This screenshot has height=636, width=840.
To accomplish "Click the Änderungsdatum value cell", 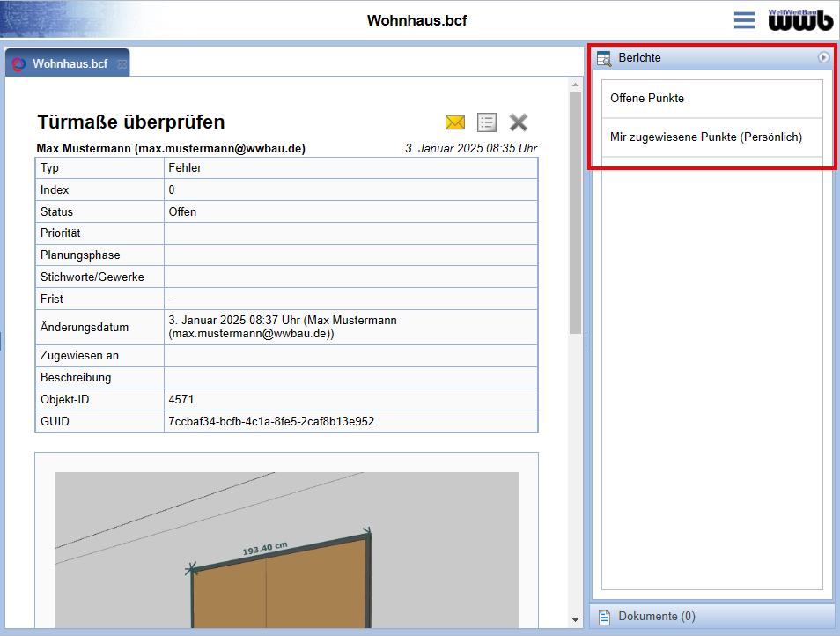I will [x=351, y=327].
